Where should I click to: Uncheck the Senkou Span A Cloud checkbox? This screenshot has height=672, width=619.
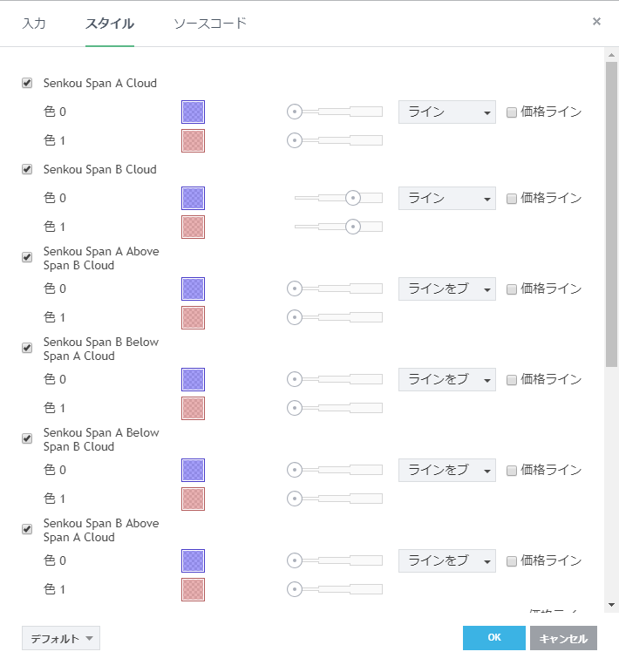click(x=27, y=84)
